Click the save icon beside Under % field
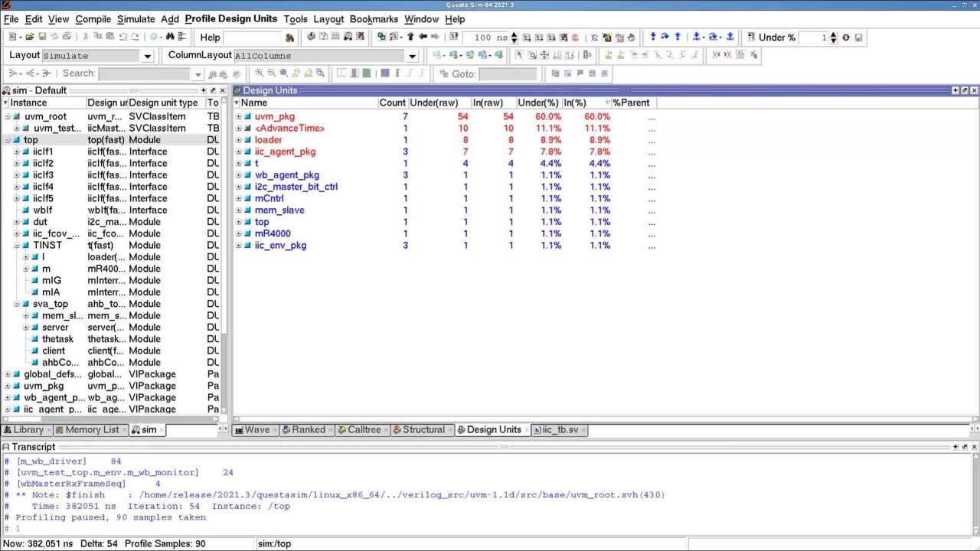980x551 pixels. 858,37
